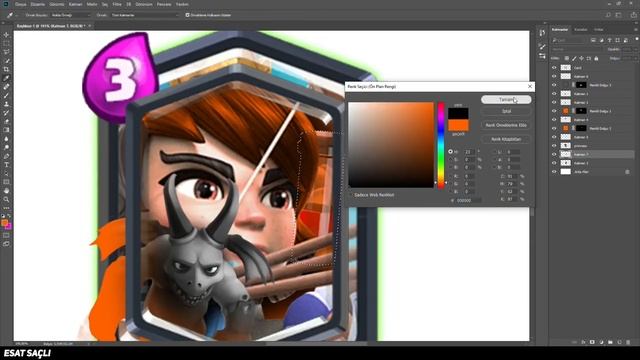Hide the Card layer
Viewport: 640px width, 360px height.
[554, 68]
